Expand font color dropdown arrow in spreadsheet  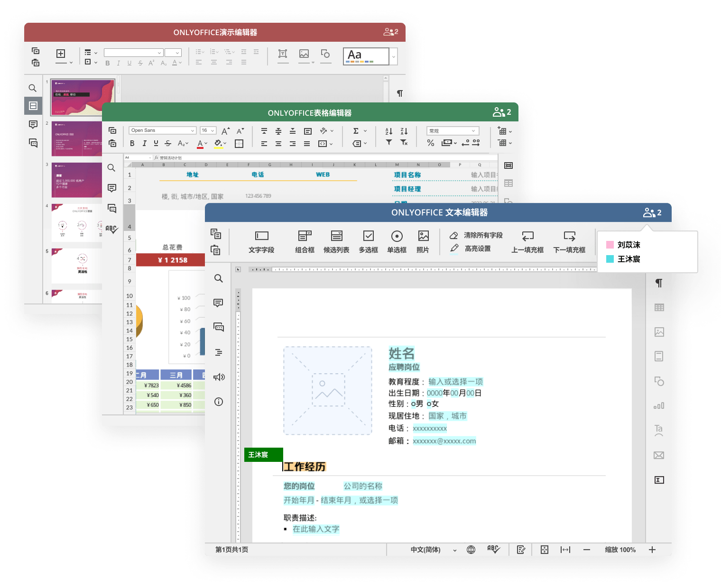point(206,143)
